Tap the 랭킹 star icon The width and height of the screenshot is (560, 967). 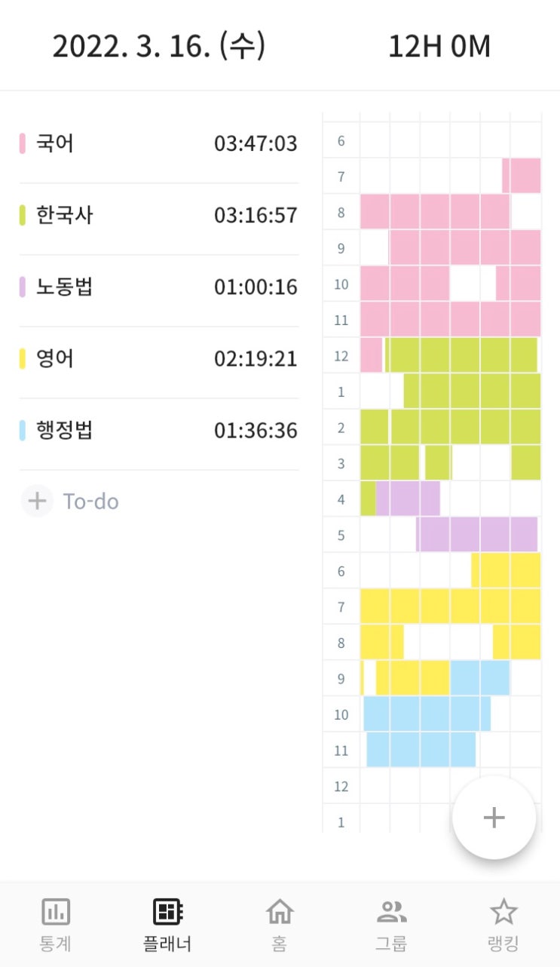[503, 912]
